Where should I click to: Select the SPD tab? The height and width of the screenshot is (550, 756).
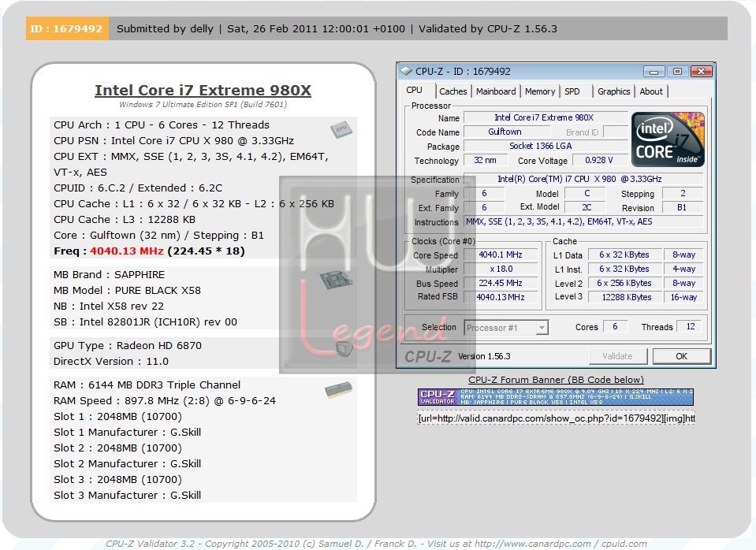pyautogui.click(x=572, y=91)
